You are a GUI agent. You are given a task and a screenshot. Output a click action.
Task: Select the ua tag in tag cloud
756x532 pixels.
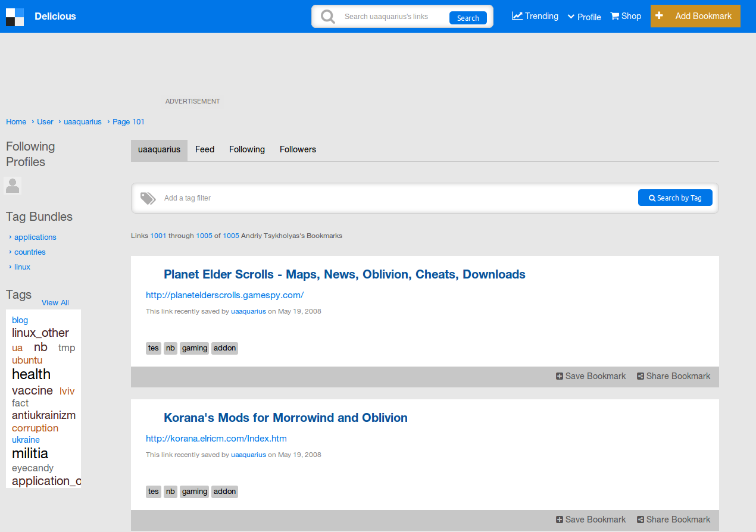[x=17, y=348]
